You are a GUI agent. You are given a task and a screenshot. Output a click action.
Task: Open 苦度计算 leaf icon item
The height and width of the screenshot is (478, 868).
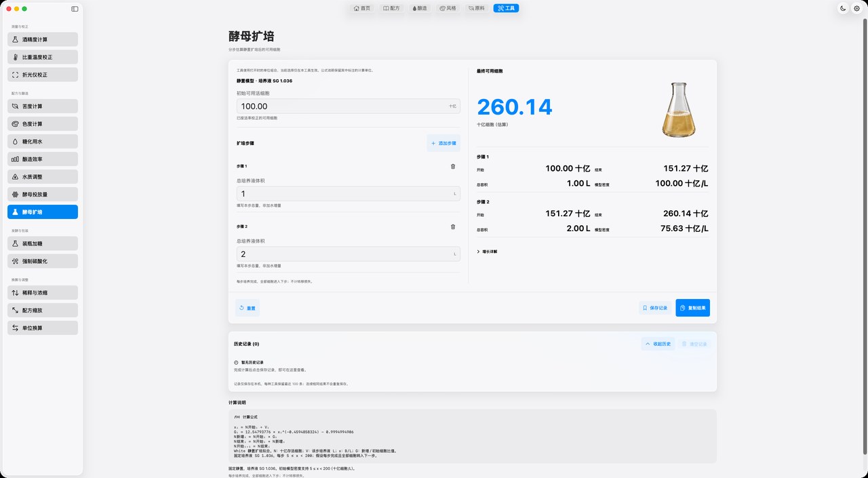tap(43, 106)
